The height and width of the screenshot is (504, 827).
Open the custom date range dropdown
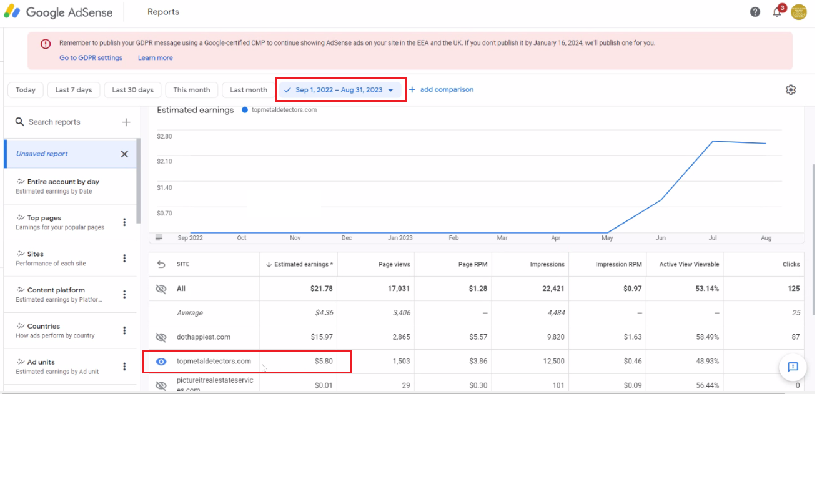(x=341, y=90)
